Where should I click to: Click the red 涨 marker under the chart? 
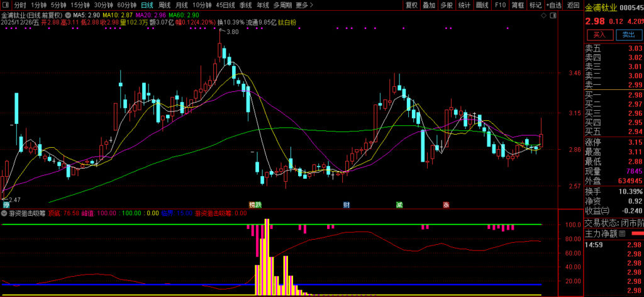(x=446, y=205)
